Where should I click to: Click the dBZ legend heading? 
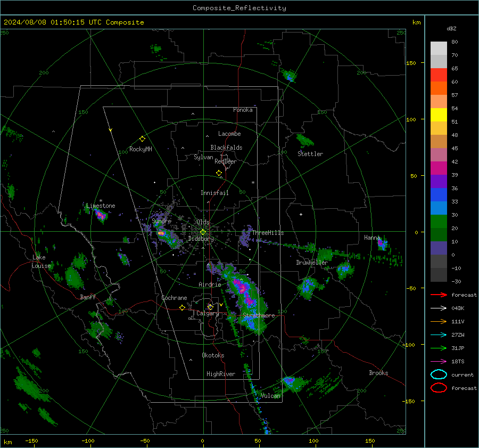pyautogui.click(x=451, y=28)
